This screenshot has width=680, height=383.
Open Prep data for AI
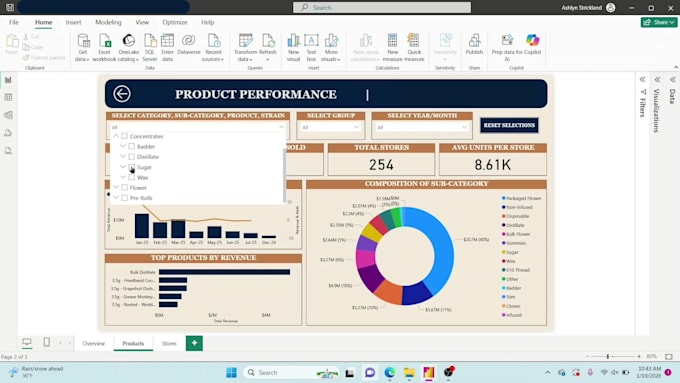coord(507,47)
